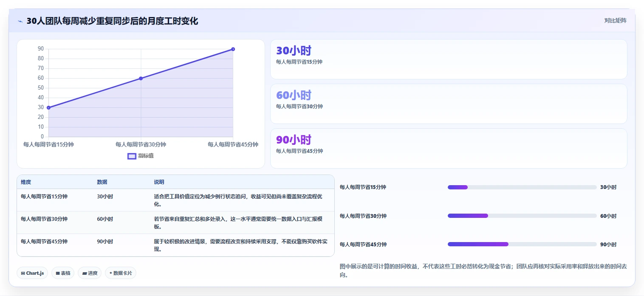Click the progress bar for 每人每周节省45分钟
Viewport: 644px width, 296px height.
pyautogui.click(x=522, y=244)
